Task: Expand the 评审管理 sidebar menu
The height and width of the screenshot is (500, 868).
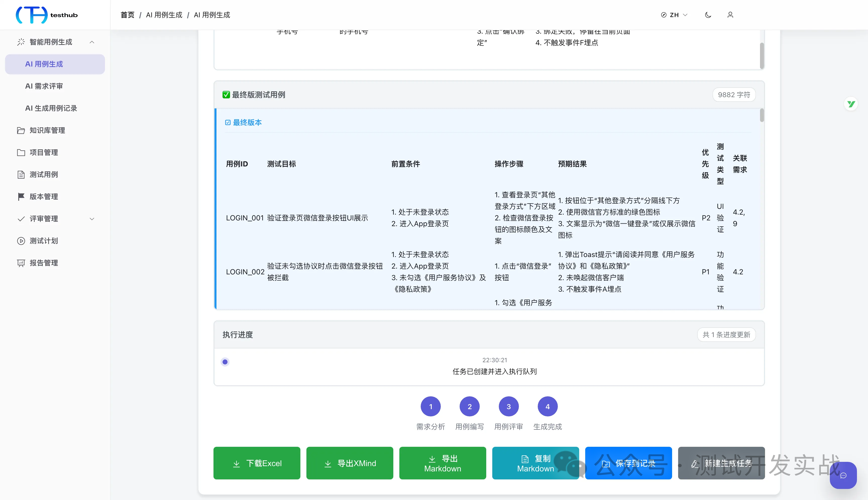Action: pyautogui.click(x=55, y=218)
